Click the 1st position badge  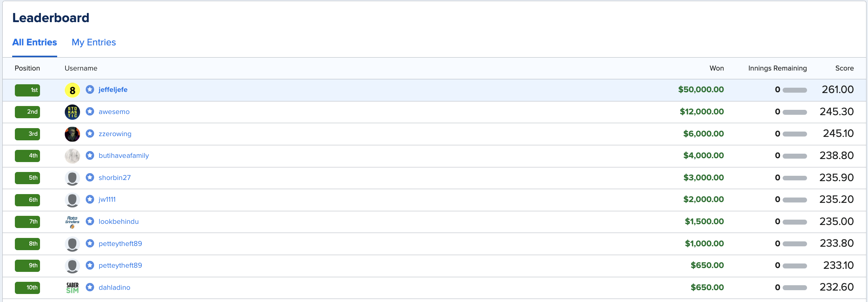27,90
